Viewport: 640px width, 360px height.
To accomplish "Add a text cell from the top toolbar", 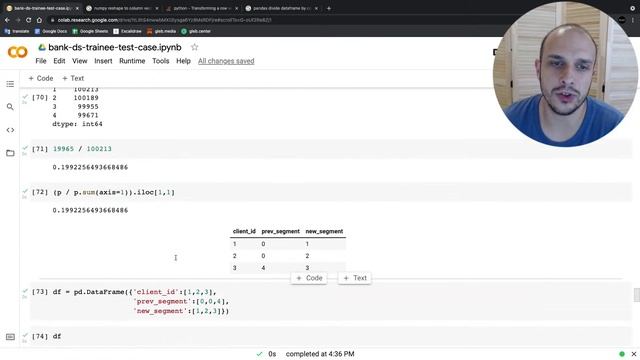I will pyautogui.click(x=73, y=78).
